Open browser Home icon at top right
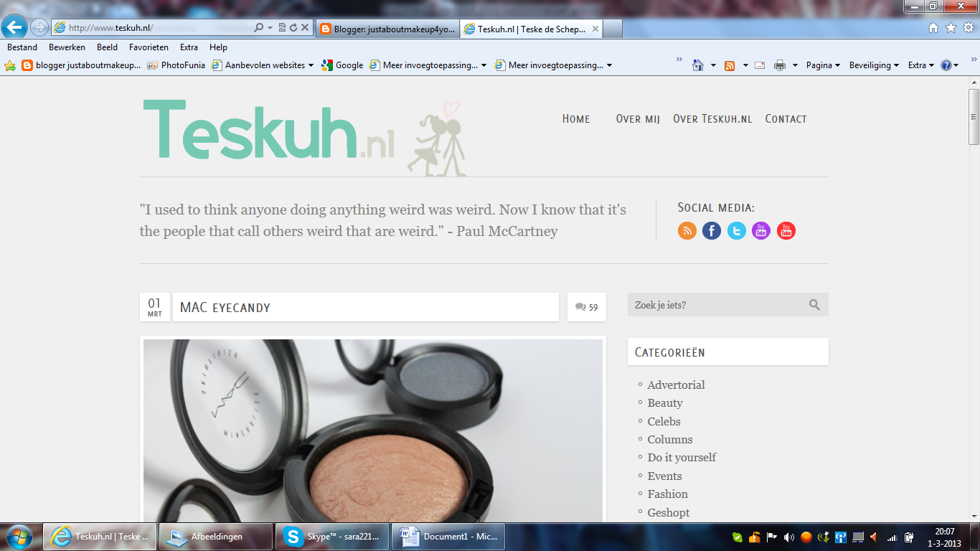980x551 pixels. tap(933, 28)
